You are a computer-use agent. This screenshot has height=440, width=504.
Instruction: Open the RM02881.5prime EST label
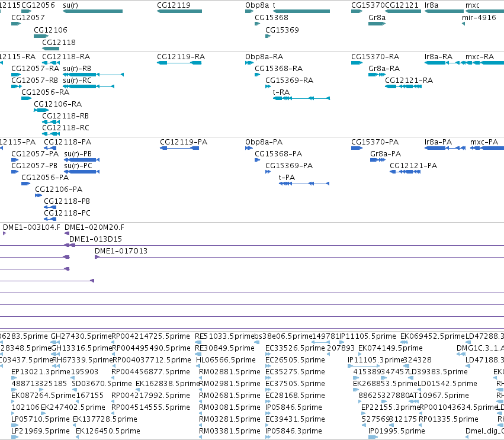230,372
